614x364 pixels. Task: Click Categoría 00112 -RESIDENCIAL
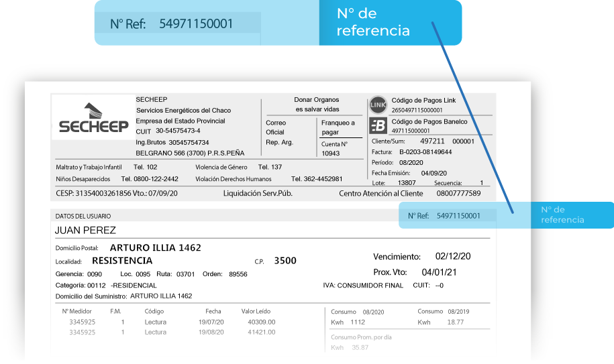[x=106, y=286]
